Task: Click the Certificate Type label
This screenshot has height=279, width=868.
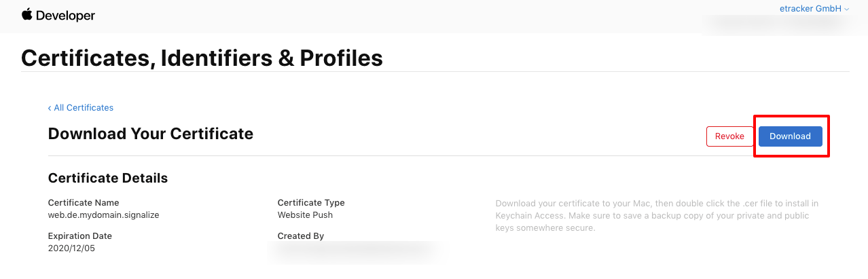Action: click(x=311, y=203)
